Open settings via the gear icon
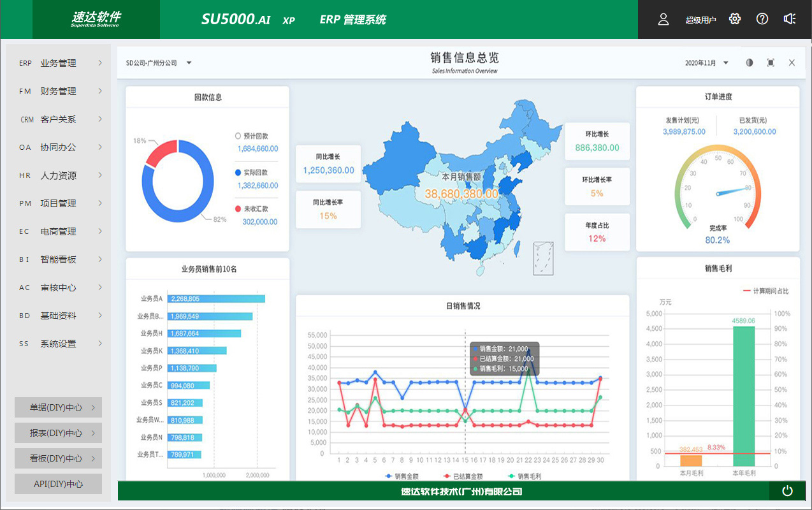 (x=735, y=19)
